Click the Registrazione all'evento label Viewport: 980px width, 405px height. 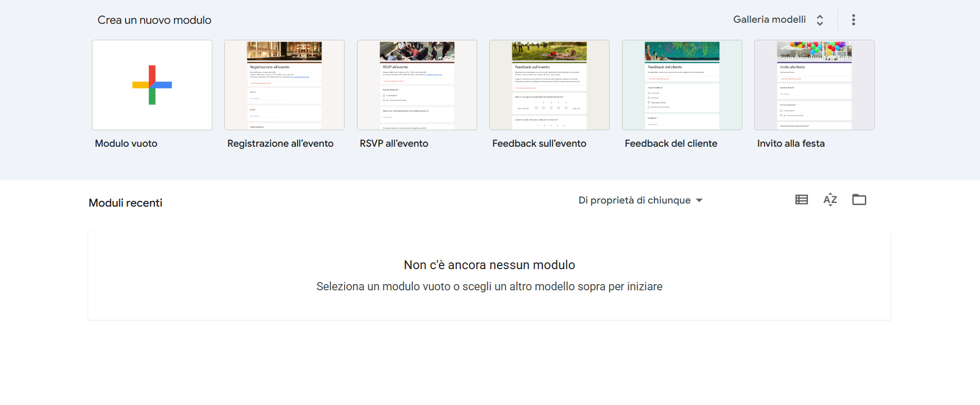tap(281, 144)
